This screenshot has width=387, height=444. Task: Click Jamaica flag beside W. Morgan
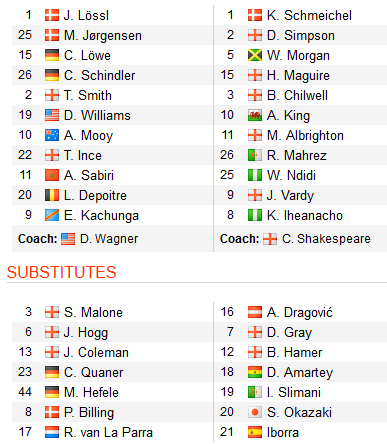(x=255, y=55)
